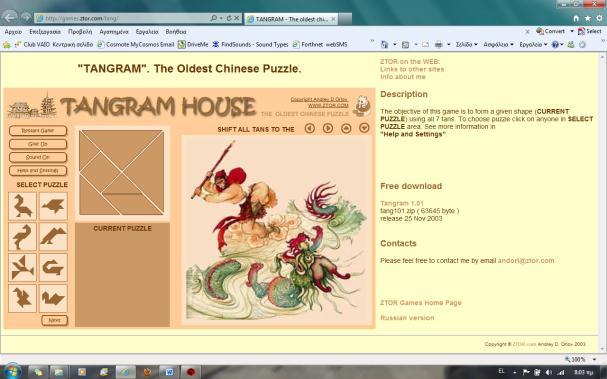Select the rooster-shaped puzzle thumbnail
The image size is (607, 379).
22,298
